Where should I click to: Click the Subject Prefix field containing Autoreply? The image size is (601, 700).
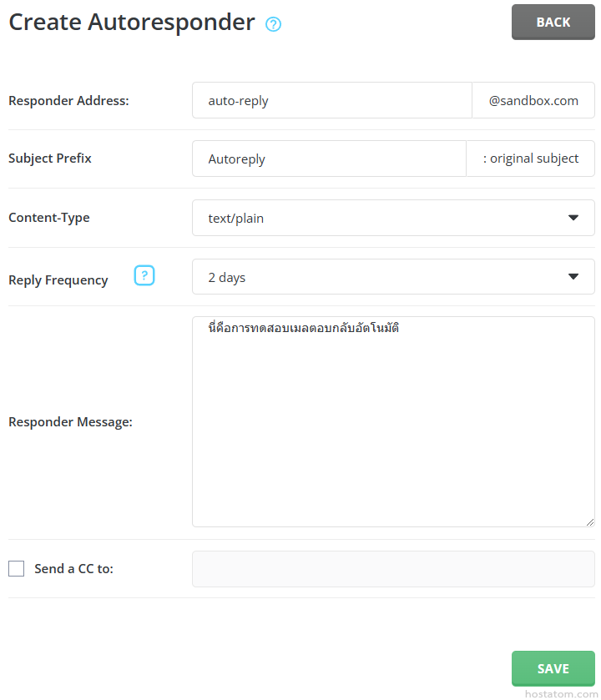pyautogui.click(x=329, y=159)
